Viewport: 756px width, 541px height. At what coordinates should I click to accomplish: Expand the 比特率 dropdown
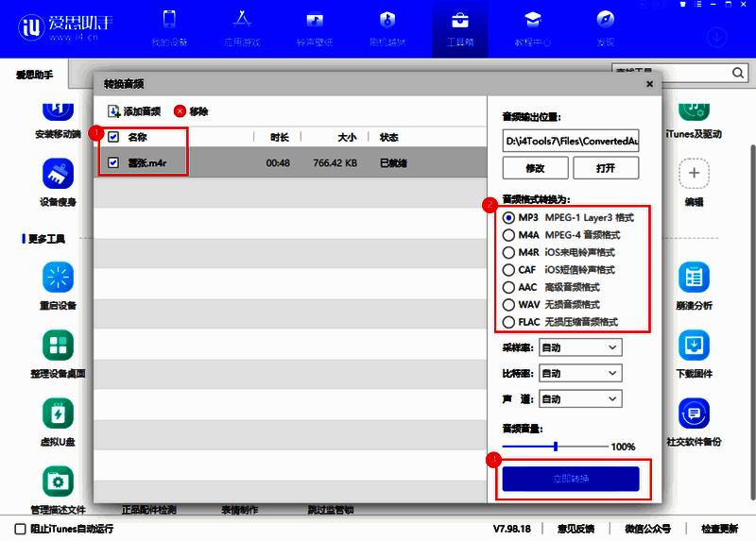pos(580,374)
